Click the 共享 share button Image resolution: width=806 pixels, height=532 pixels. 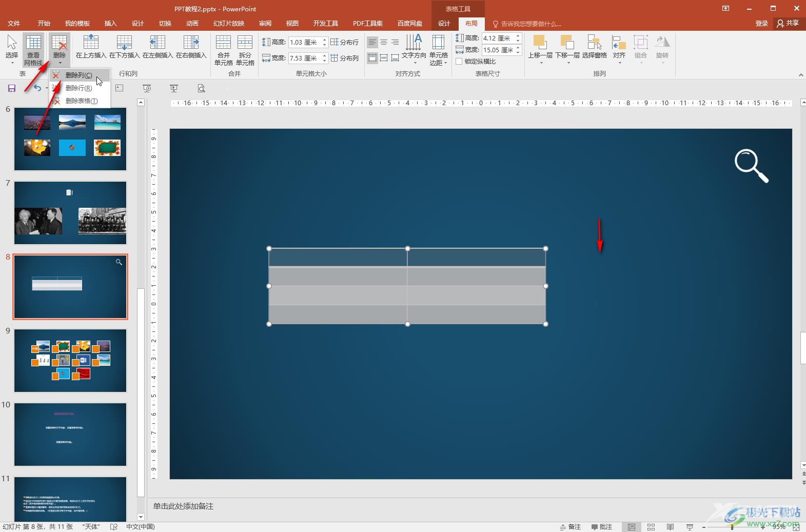pos(788,24)
